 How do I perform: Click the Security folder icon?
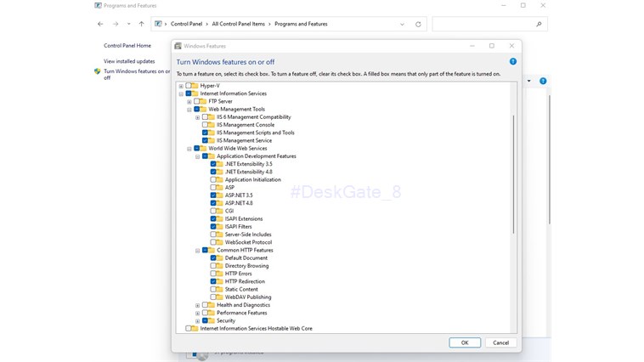211,320
